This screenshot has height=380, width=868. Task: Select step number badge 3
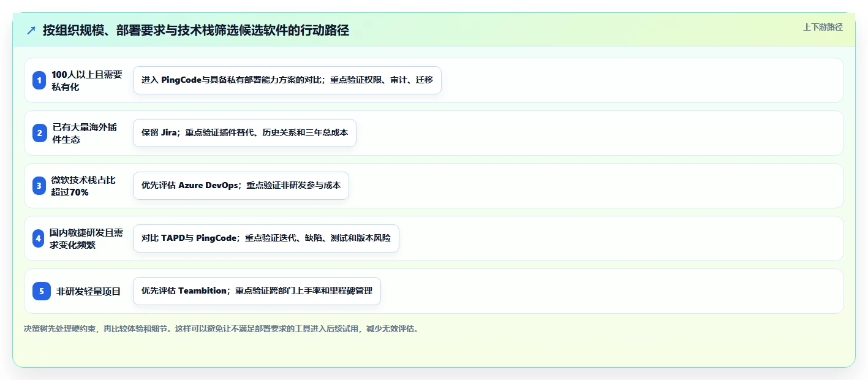pyautogui.click(x=39, y=186)
